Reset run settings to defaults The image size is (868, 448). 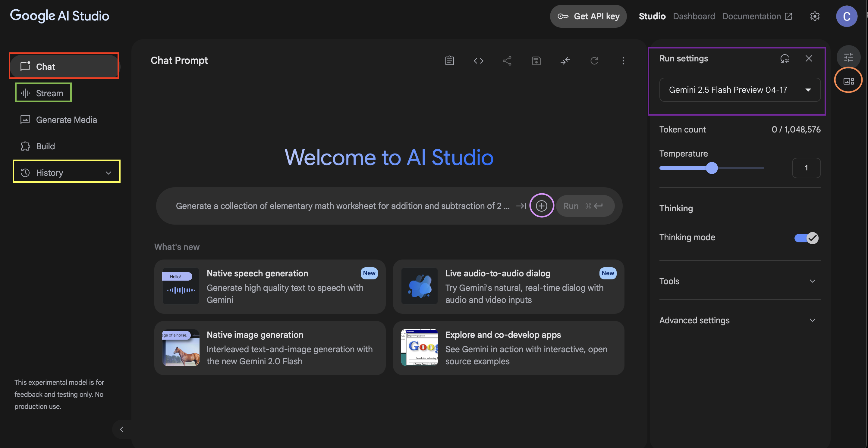tap(785, 59)
